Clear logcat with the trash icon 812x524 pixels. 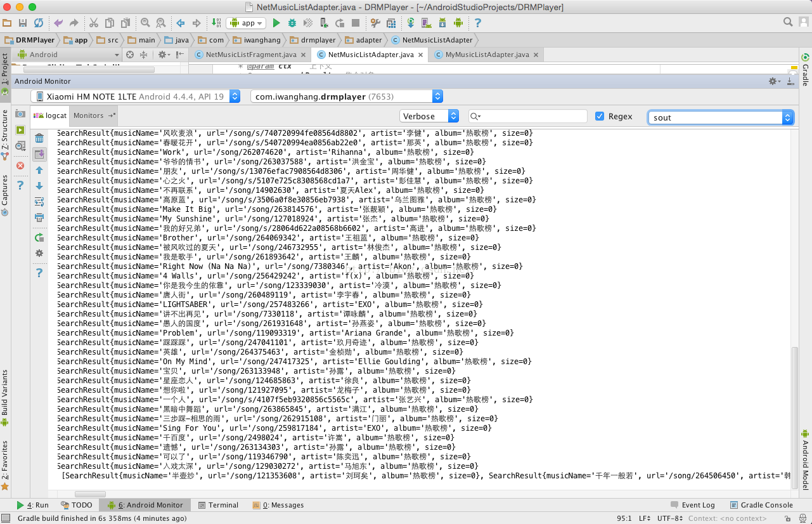pos(39,138)
